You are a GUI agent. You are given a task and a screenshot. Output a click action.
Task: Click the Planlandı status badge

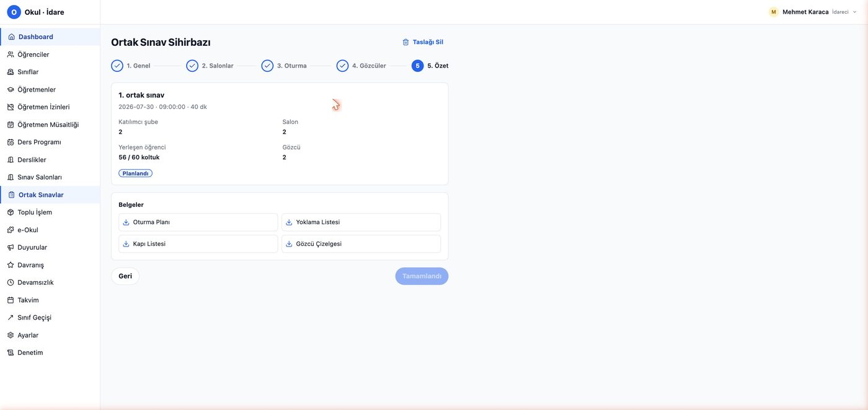135,173
